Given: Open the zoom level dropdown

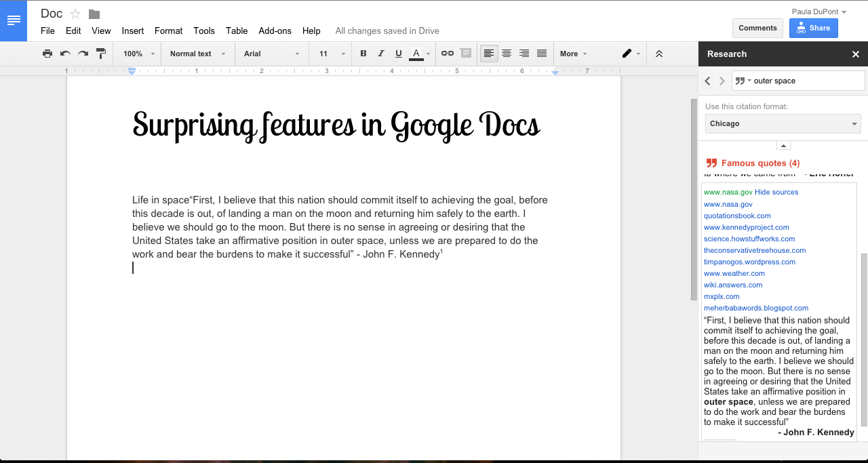Looking at the screenshot, I should pyautogui.click(x=139, y=54).
